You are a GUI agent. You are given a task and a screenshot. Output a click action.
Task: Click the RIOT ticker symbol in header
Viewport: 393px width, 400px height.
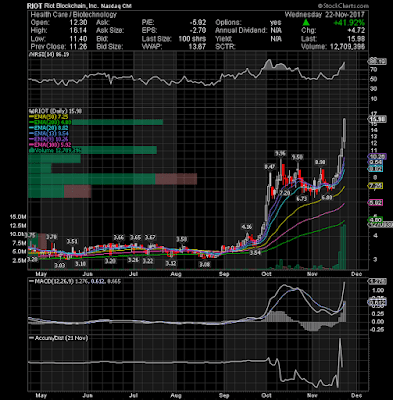(x=35, y=6)
